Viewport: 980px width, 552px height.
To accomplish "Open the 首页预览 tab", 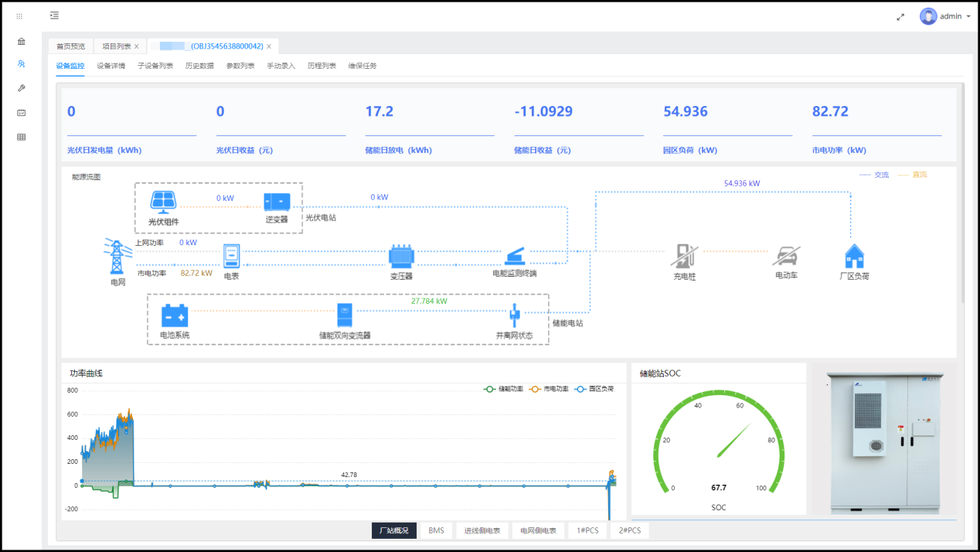I will click(x=70, y=46).
